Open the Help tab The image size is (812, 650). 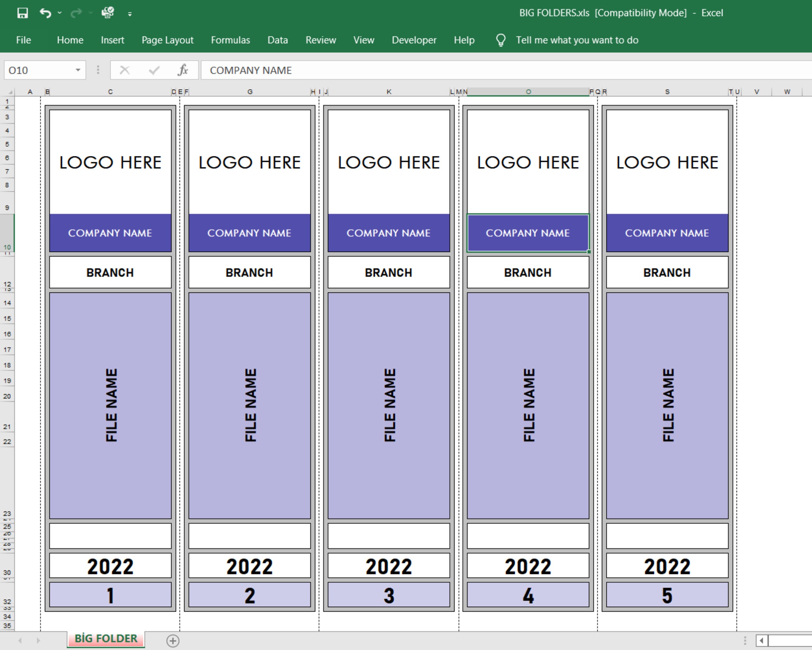(x=464, y=40)
